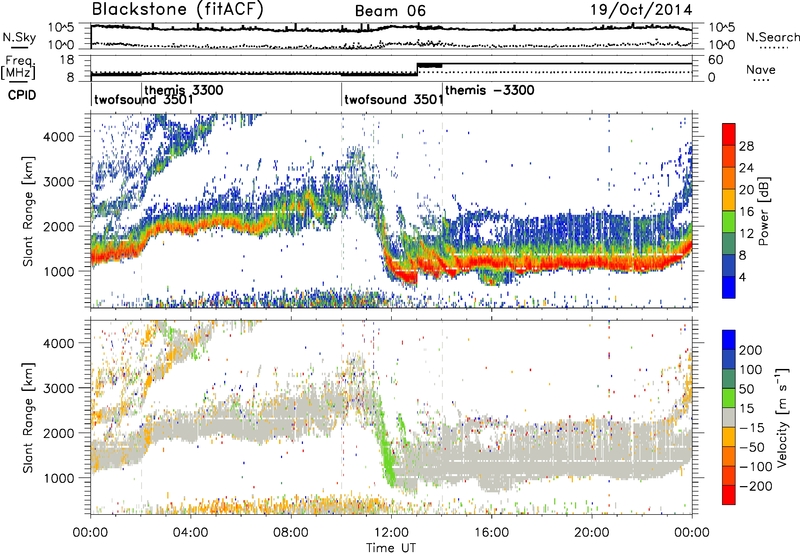Image resolution: width=800 pixels, height=554 pixels.
Task: Click the blue bottom Power colorbar swatch
Action: coord(729,287)
